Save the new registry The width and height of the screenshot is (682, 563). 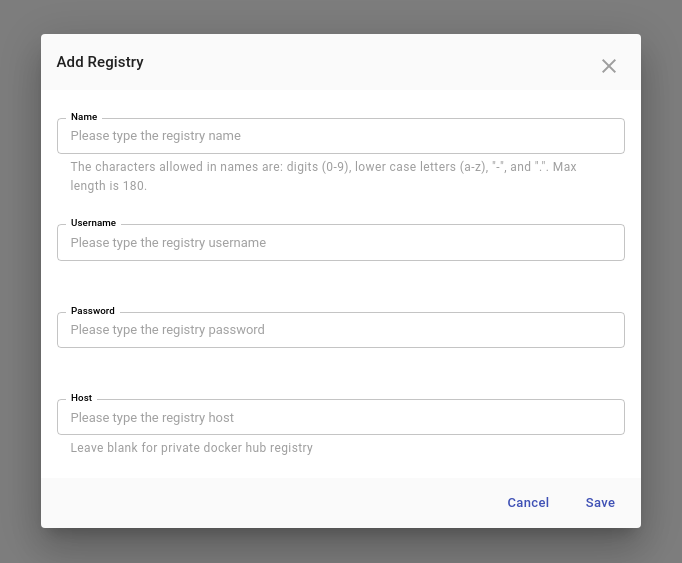[x=600, y=503]
